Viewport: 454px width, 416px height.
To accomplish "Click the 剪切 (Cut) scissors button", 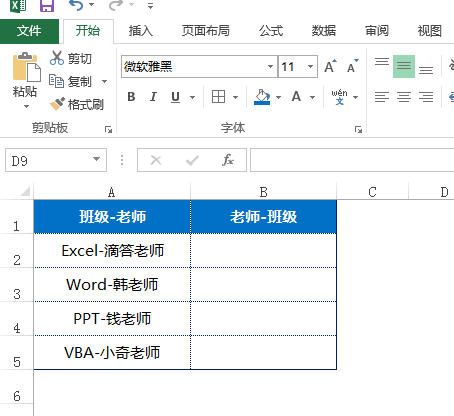I will tap(71, 58).
